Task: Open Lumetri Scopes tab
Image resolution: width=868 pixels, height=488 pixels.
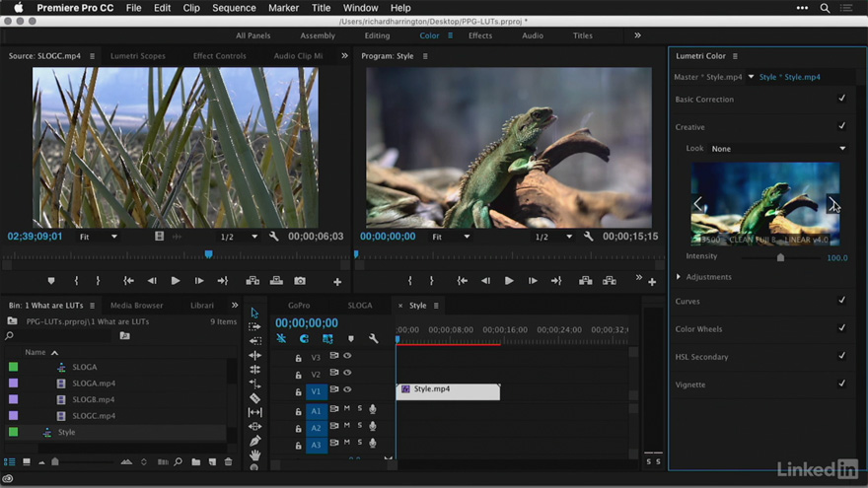Action: [x=138, y=56]
